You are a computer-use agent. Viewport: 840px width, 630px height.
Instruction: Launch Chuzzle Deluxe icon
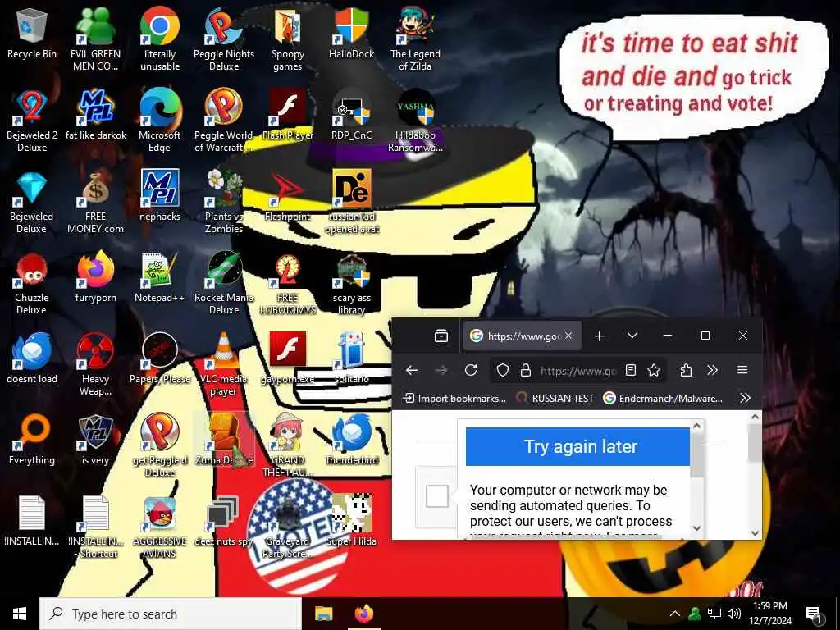(32, 283)
